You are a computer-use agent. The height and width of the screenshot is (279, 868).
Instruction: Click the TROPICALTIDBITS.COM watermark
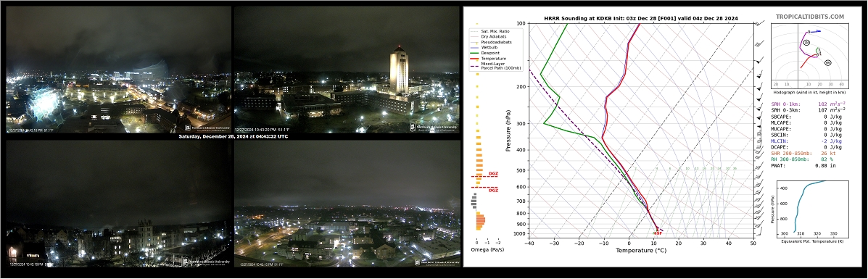(x=810, y=17)
